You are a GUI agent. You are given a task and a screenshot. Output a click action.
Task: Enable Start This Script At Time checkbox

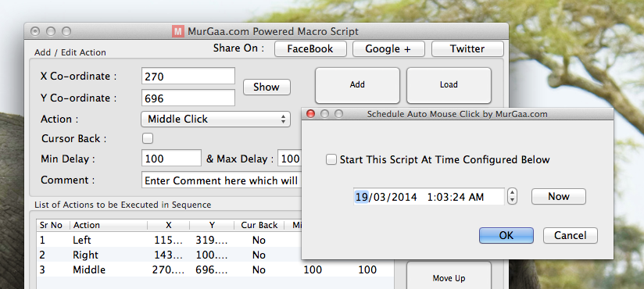click(331, 159)
